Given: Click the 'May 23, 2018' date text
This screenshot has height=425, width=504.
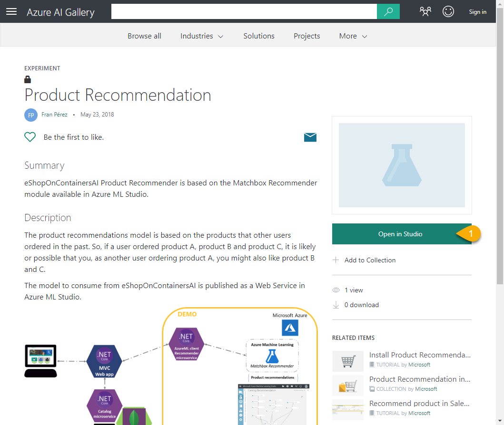Looking at the screenshot, I should coord(97,115).
